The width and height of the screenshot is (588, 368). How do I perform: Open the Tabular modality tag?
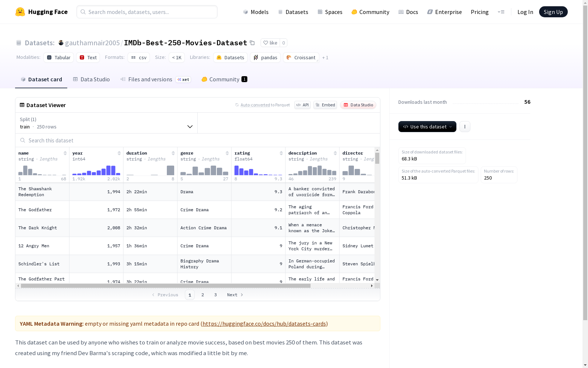pyautogui.click(x=59, y=57)
